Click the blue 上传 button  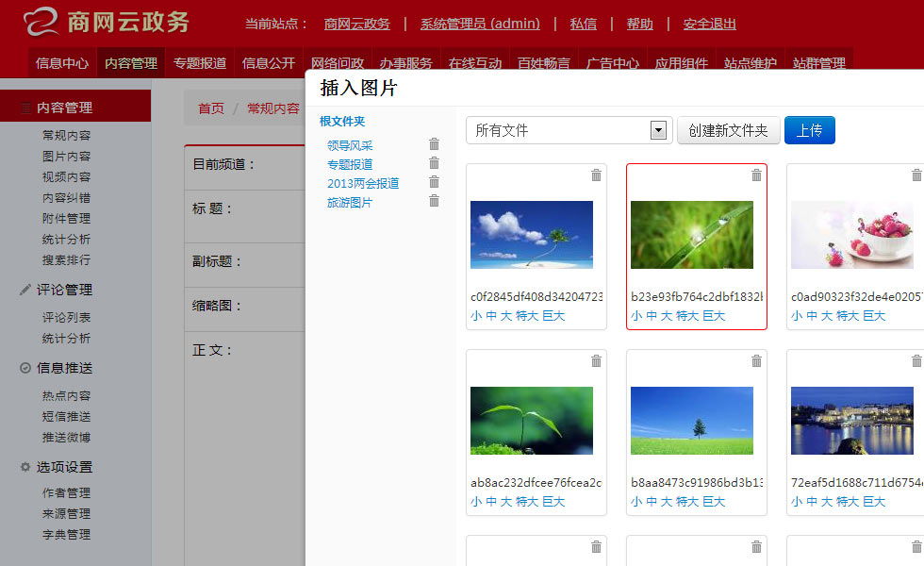coord(810,130)
